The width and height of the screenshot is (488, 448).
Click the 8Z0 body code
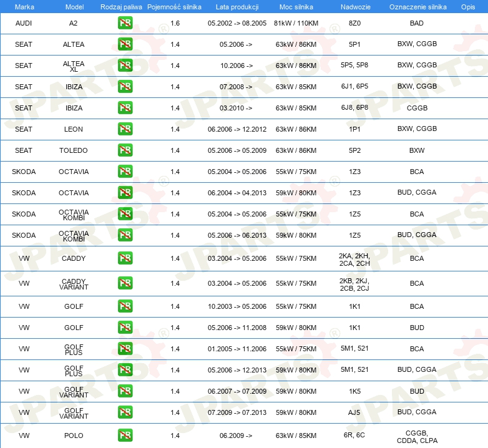click(354, 23)
